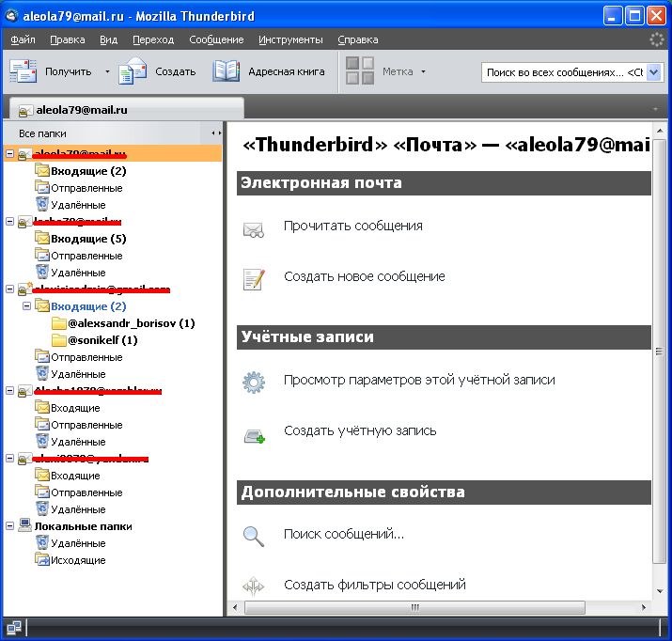
Task: Click the online status icon in status bar
Action: pyautogui.click(x=13, y=628)
